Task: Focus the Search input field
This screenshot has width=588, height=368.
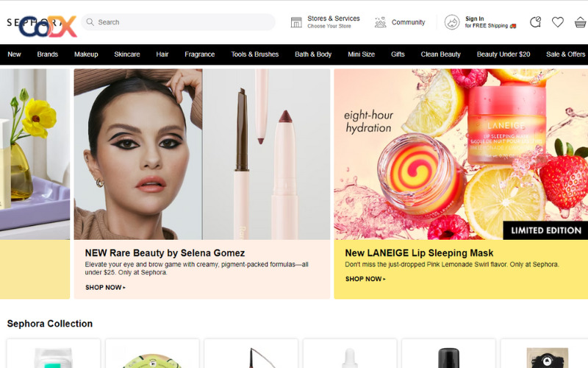Action: pos(178,22)
